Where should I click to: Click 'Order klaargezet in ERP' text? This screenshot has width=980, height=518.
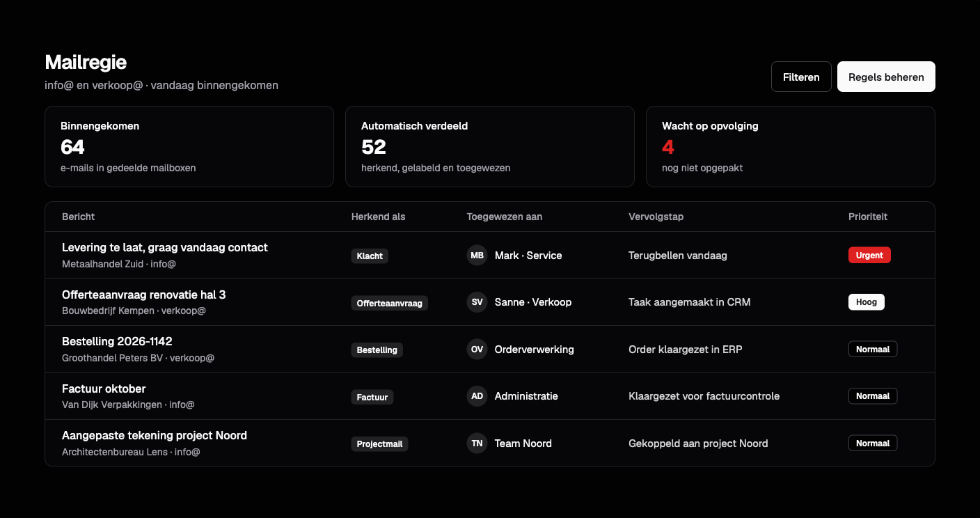pos(686,350)
